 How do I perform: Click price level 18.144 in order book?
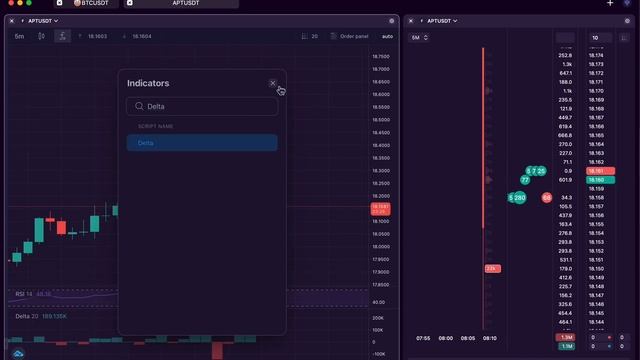pyautogui.click(x=596, y=322)
